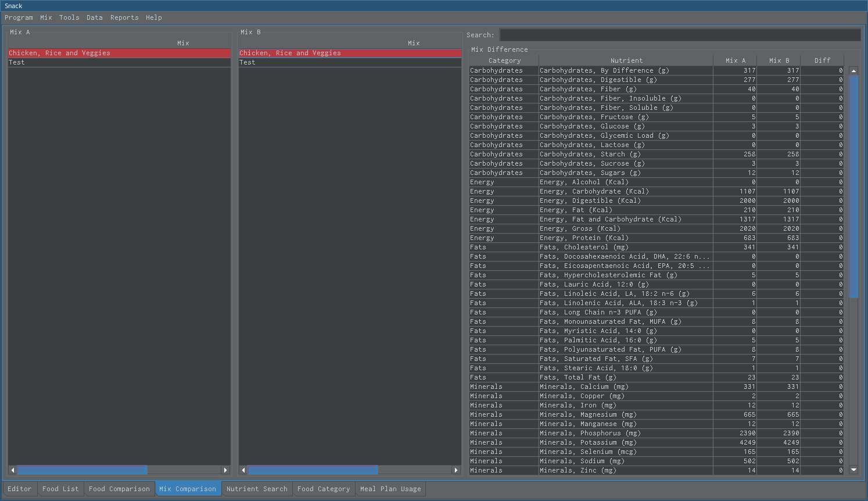Switch to the Editor tab
The width and height of the screenshot is (868, 501).
tap(20, 489)
